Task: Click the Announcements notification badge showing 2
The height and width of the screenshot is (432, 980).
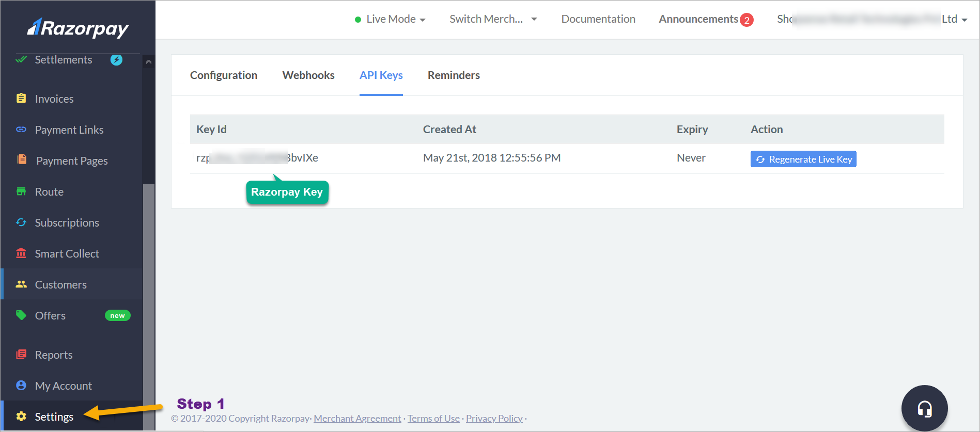Action: (746, 20)
